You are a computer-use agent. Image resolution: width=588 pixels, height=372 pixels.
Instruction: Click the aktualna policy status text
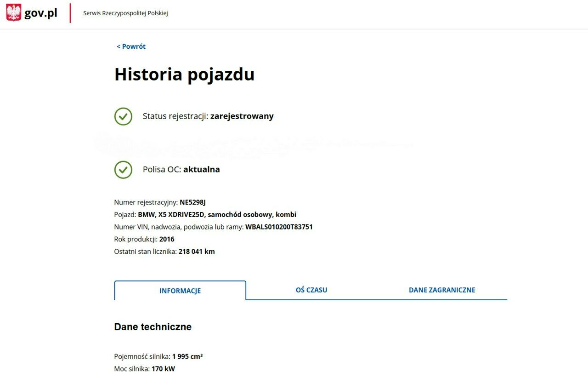(201, 170)
